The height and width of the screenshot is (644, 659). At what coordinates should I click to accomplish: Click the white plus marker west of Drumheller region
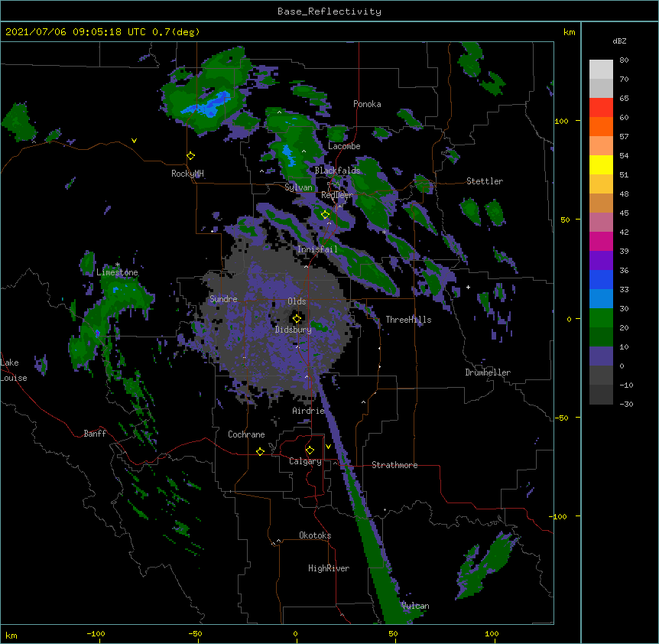tap(468, 287)
